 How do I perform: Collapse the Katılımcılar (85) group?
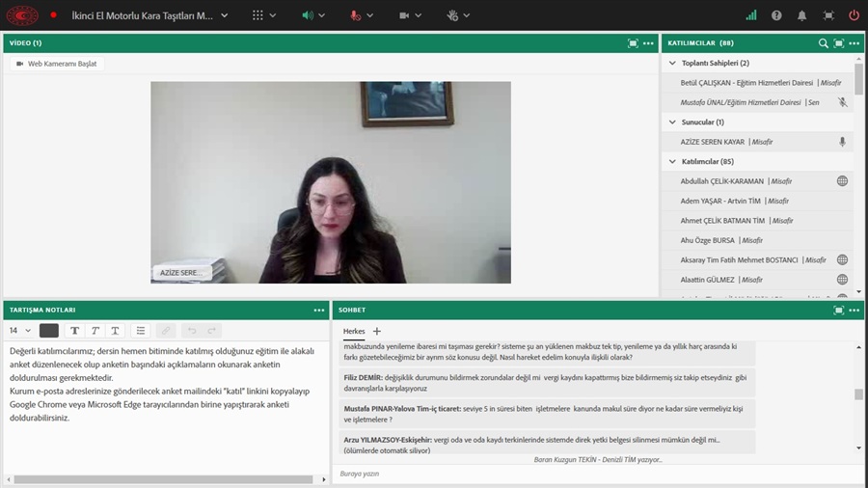click(672, 162)
